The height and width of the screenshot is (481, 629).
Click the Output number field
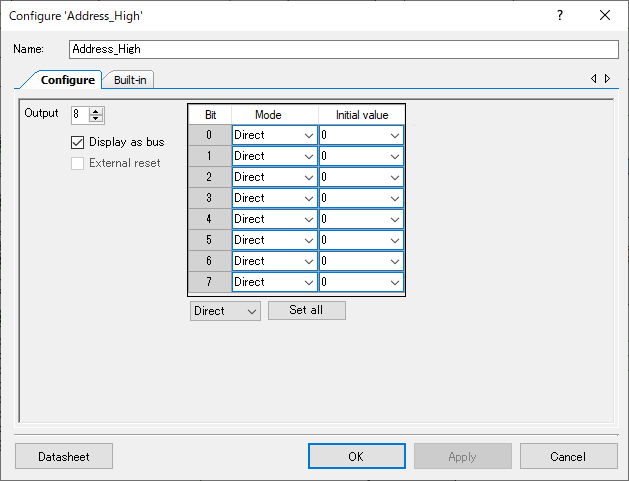(x=80, y=114)
